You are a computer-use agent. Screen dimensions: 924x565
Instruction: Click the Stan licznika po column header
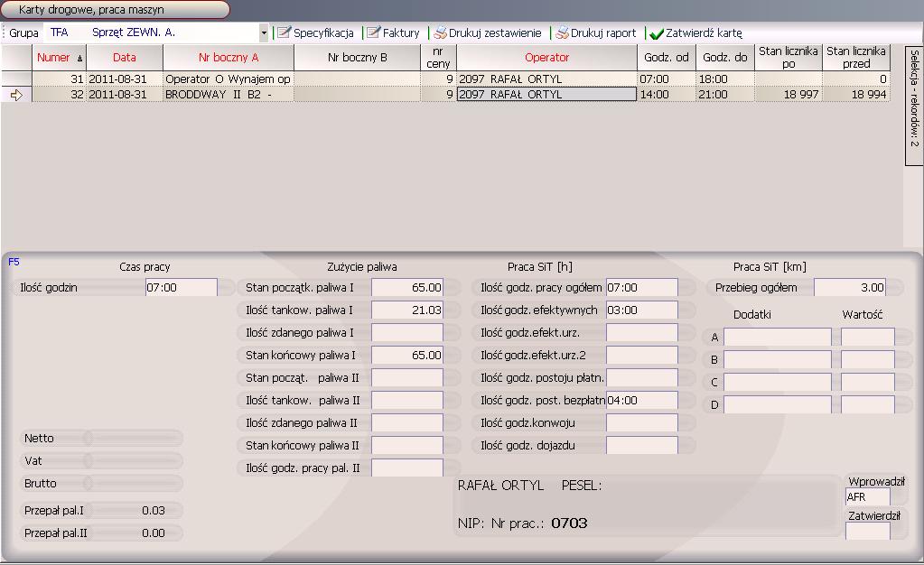coord(788,58)
